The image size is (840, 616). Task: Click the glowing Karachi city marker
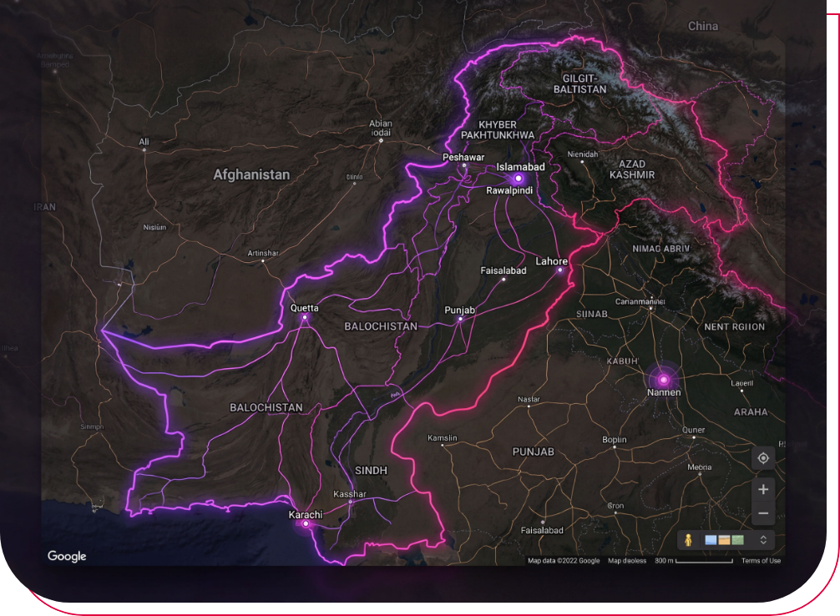[x=306, y=525]
